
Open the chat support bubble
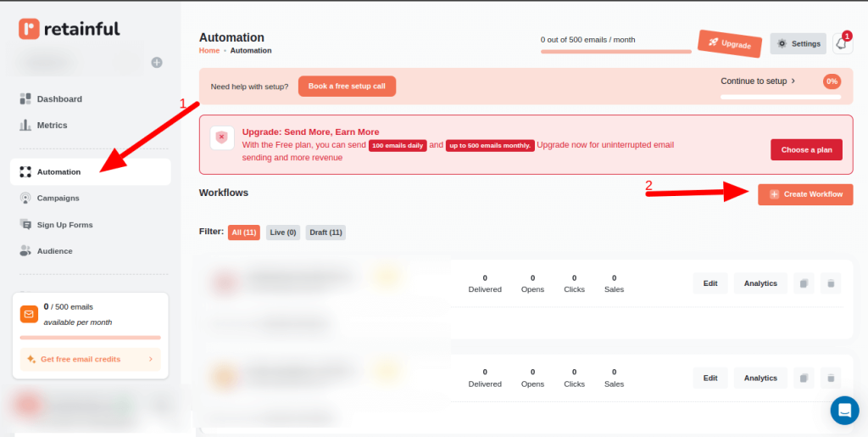click(x=845, y=411)
